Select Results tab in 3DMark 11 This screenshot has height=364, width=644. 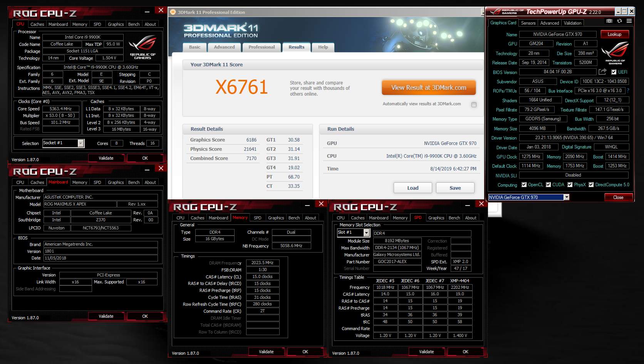[296, 47]
